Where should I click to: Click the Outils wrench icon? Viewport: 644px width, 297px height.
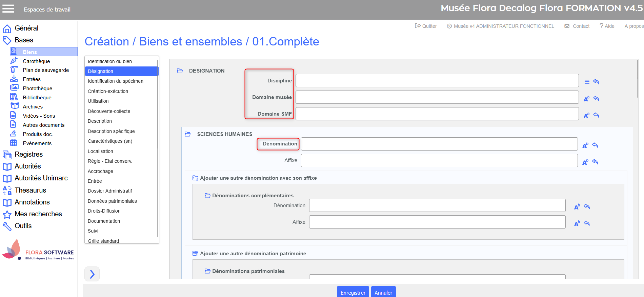coord(7,226)
